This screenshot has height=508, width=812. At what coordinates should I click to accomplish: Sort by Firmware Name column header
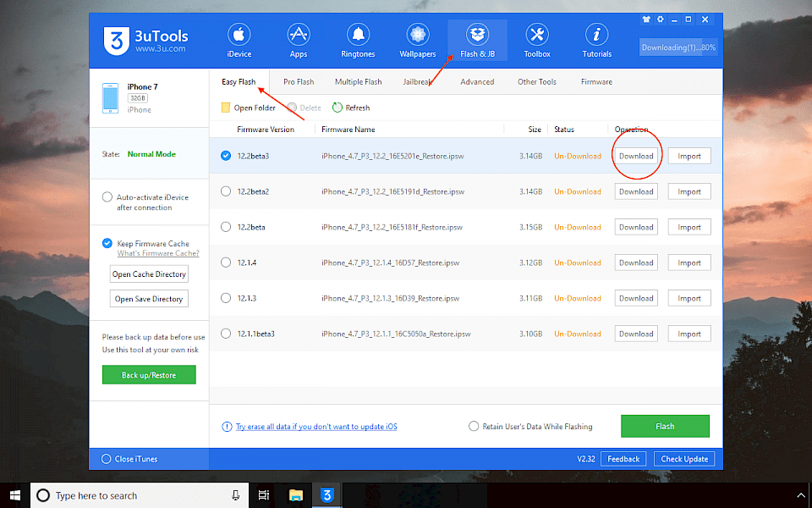click(348, 130)
